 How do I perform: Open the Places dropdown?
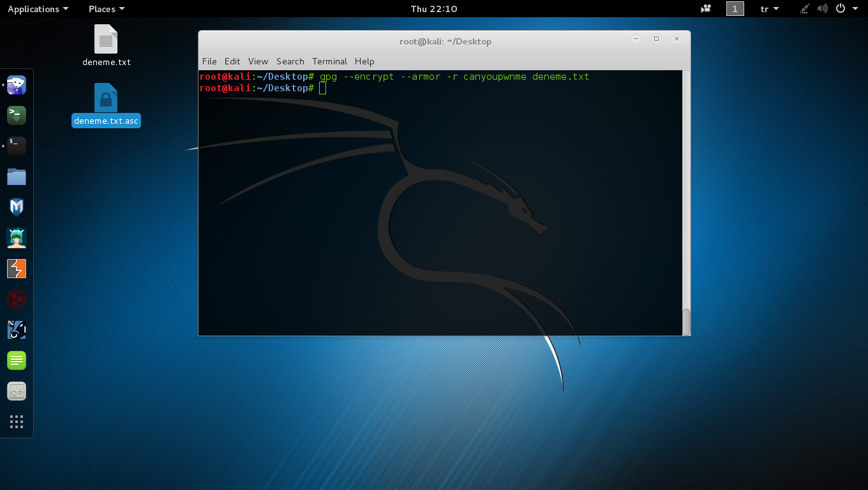(107, 9)
